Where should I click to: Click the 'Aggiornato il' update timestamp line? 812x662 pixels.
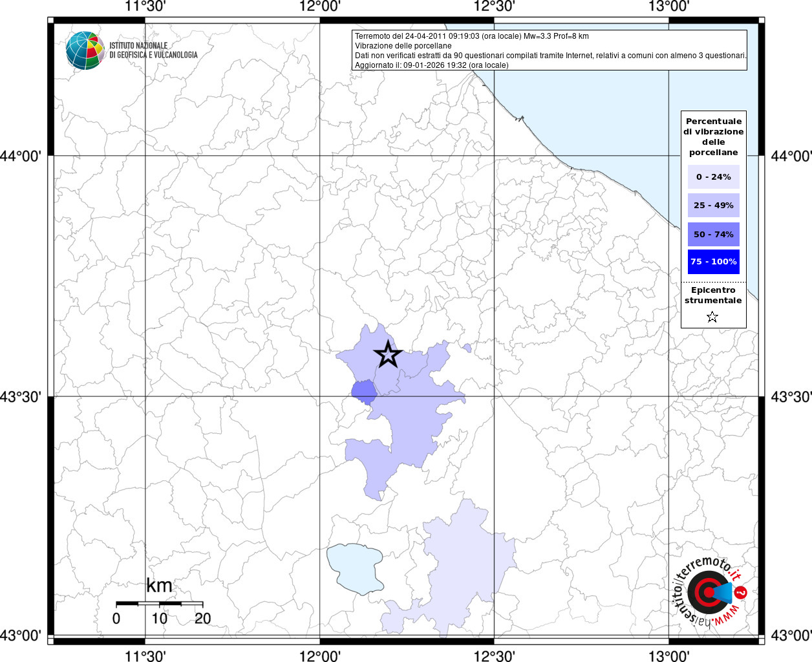click(x=431, y=65)
